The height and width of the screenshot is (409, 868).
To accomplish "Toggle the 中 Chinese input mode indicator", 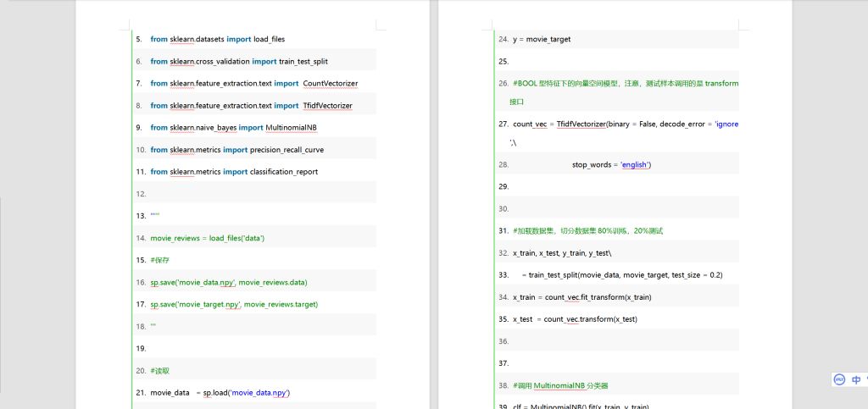I will coord(855,379).
